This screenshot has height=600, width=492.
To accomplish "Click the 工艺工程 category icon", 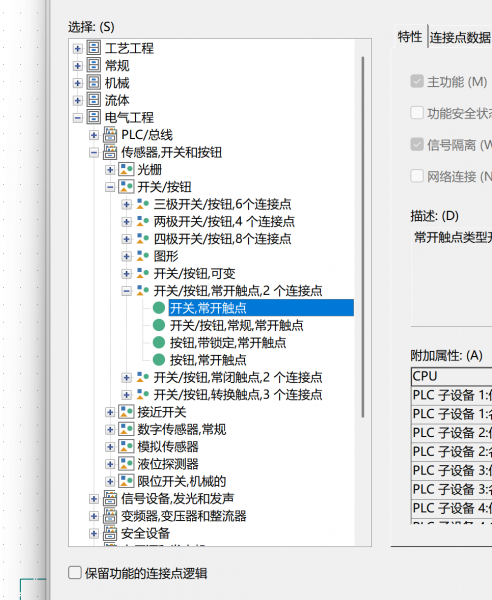I will [94, 48].
